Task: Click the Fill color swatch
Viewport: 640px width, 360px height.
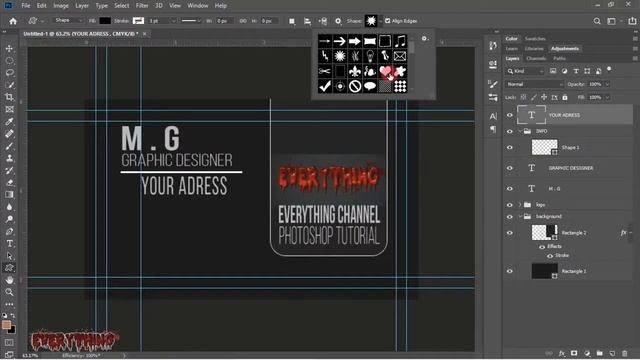Action: [105, 20]
